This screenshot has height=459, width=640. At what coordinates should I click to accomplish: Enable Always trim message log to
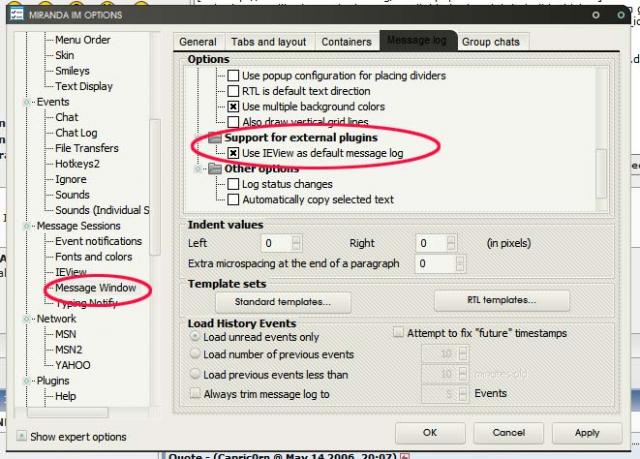[195, 393]
